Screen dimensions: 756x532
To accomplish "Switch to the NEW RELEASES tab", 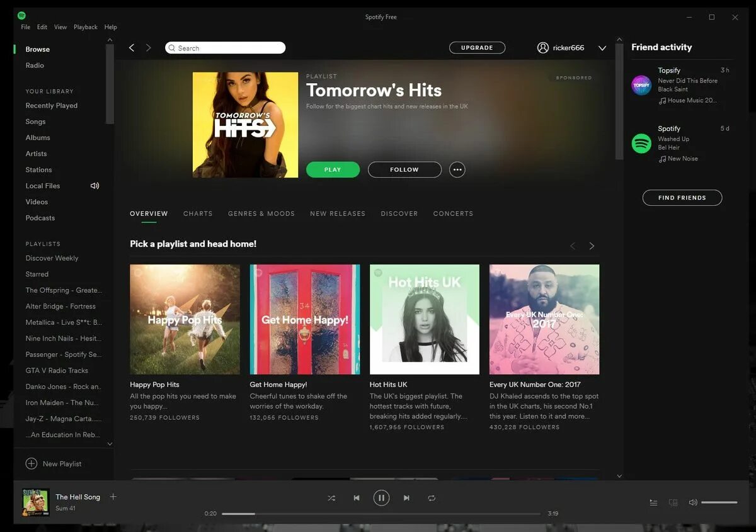I will tap(338, 213).
